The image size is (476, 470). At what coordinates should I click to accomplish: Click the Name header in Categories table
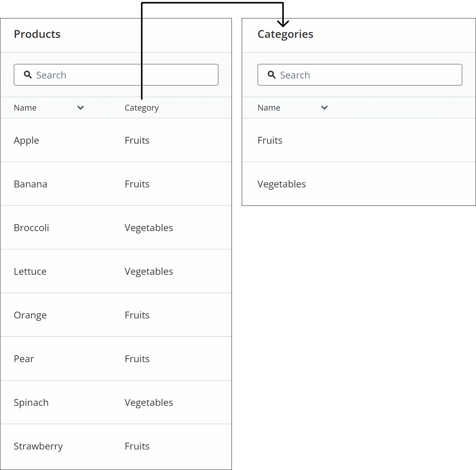(x=269, y=108)
